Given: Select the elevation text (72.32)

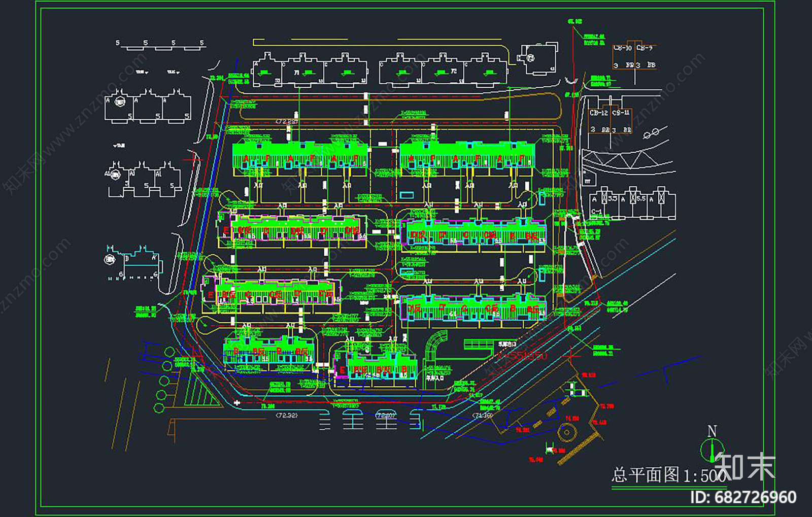Looking at the screenshot, I should click(286, 415).
